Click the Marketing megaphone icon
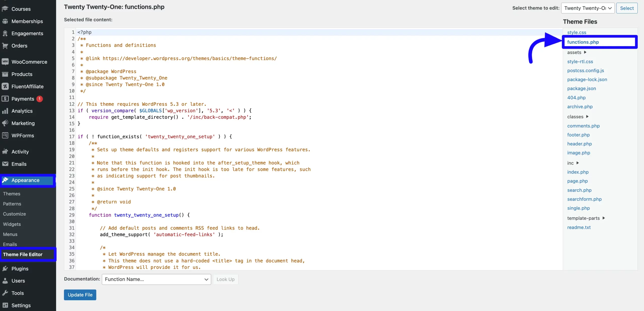This screenshot has height=311, width=644. coord(6,123)
